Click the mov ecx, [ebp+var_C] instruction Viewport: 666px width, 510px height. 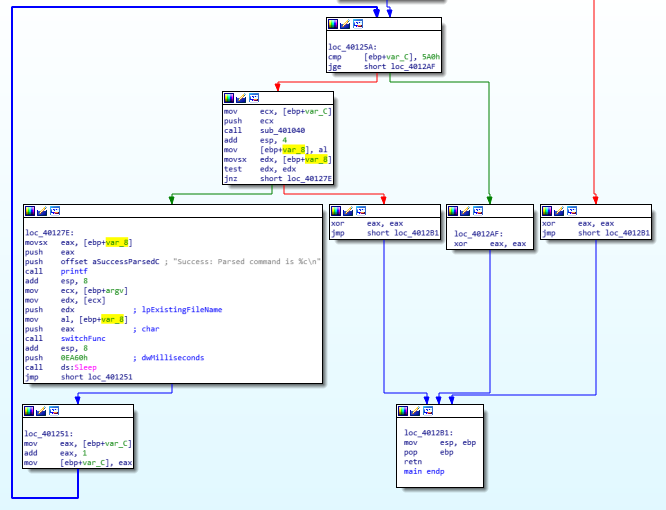(278, 112)
